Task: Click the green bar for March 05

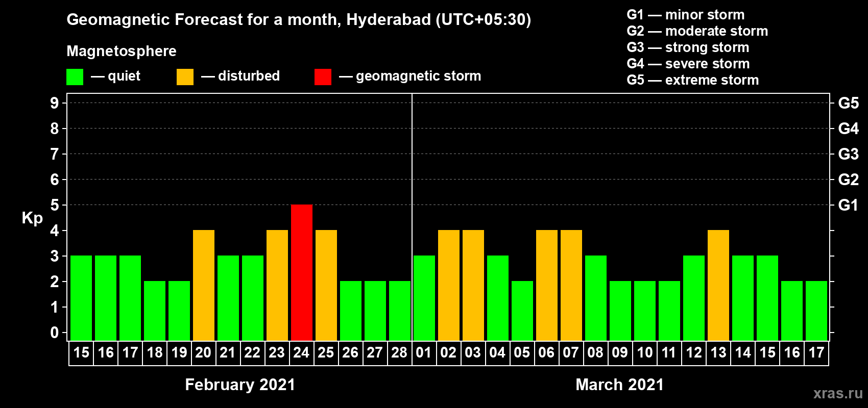Action: point(522,311)
